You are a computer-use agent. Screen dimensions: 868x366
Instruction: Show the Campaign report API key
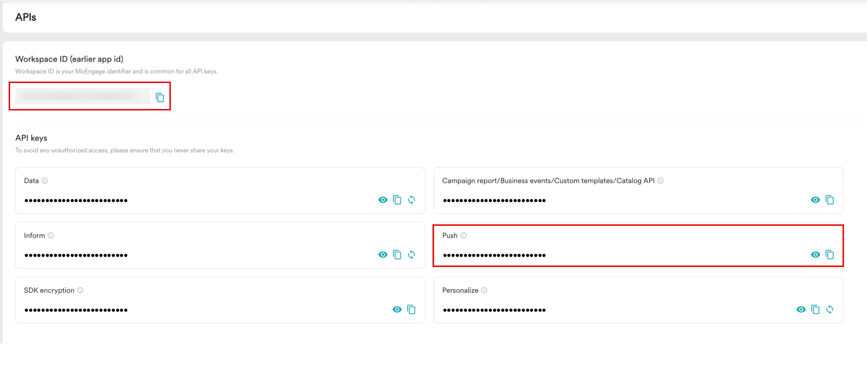[x=815, y=200]
